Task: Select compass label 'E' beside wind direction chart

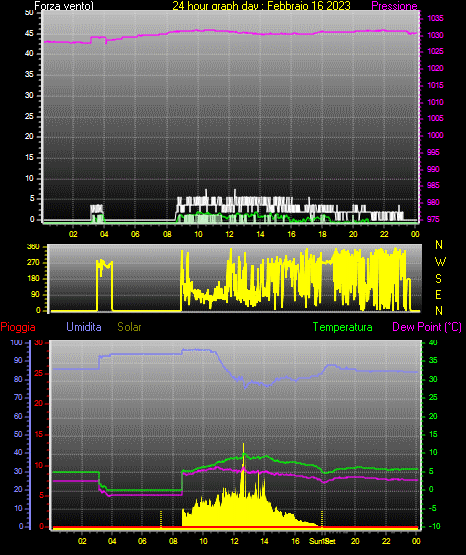Action: 438,294
